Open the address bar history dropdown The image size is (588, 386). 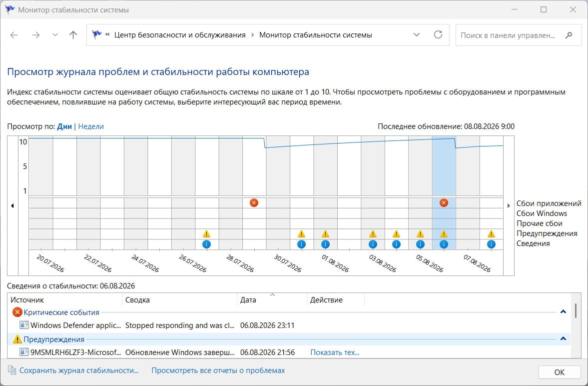[x=416, y=34]
